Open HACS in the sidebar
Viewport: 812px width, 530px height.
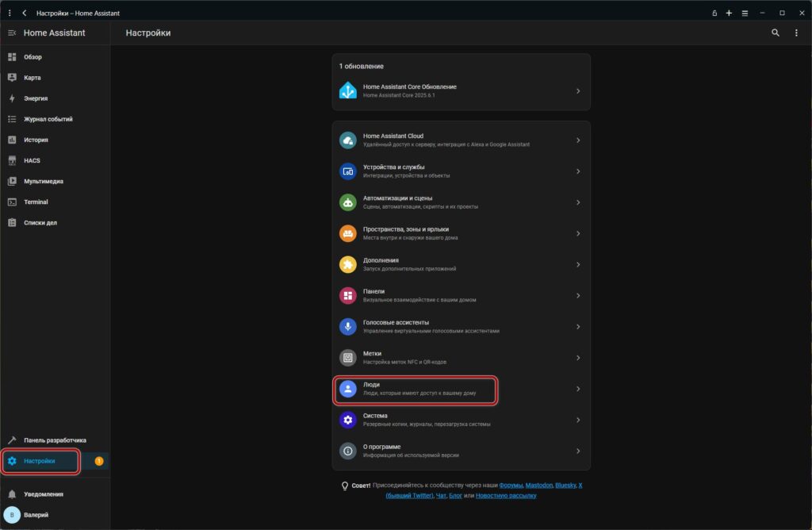point(32,160)
